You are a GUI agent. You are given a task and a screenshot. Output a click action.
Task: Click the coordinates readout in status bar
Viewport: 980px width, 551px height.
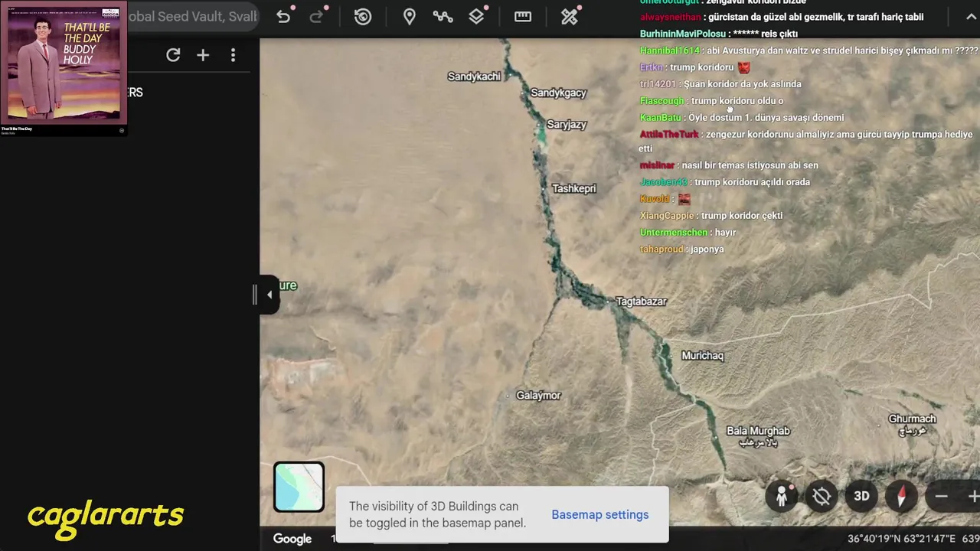[902, 539]
